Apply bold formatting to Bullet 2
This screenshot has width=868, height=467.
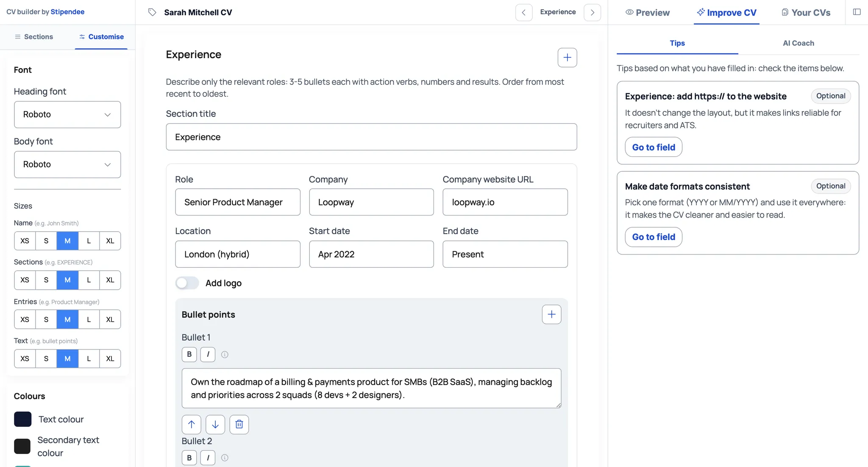click(x=189, y=458)
